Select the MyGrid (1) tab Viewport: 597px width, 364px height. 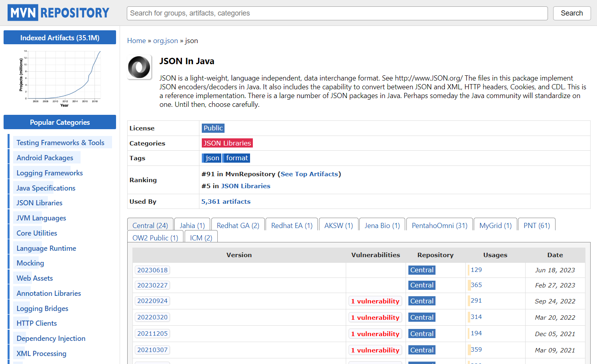[x=496, y=225]
